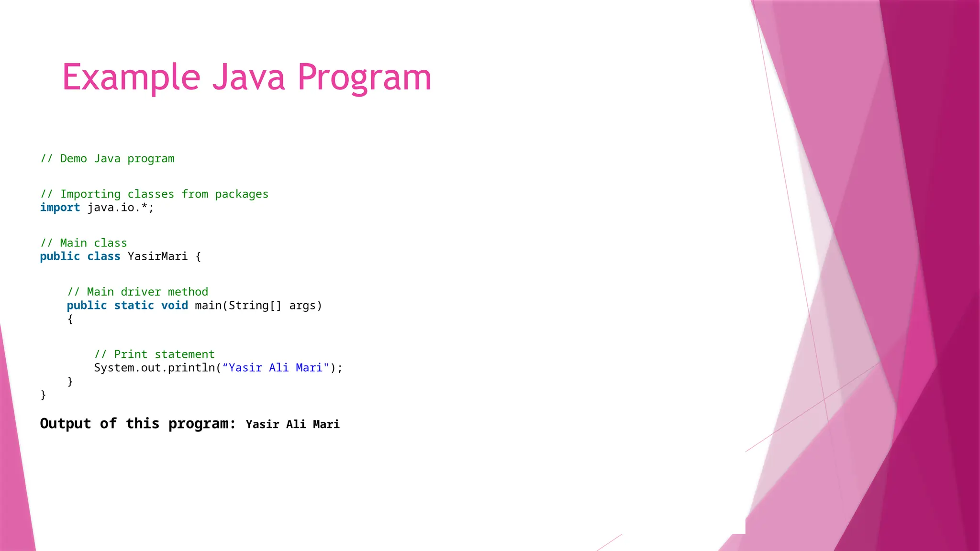The height and width of the screenshot is (551, 980).
Task: Select the public class keywords
Action: [80, 256]
